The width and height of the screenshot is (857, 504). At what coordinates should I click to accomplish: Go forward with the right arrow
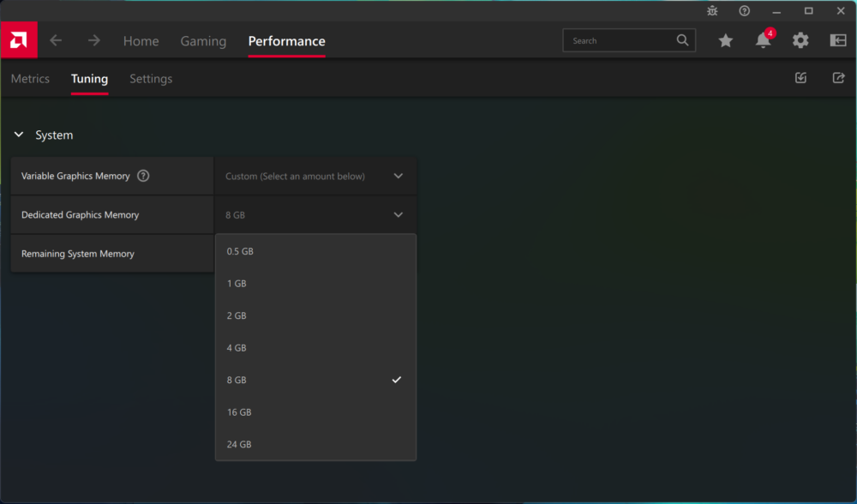[94, 40]
